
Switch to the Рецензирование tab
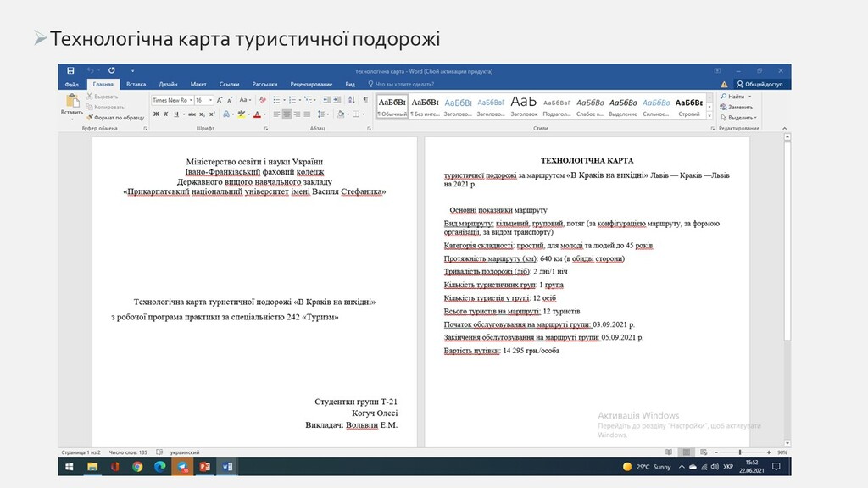[311, 84]
